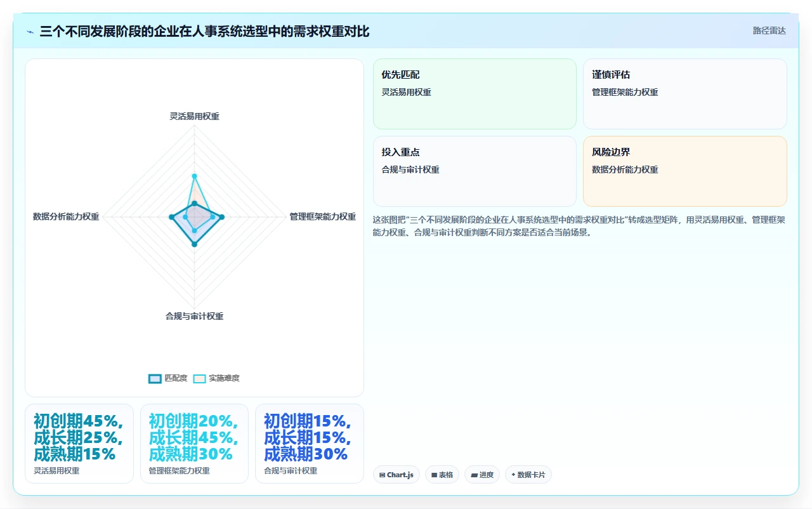Select the 合规与审计权重 radar axis label
812x509 pixels.
(x=194, y=316)
